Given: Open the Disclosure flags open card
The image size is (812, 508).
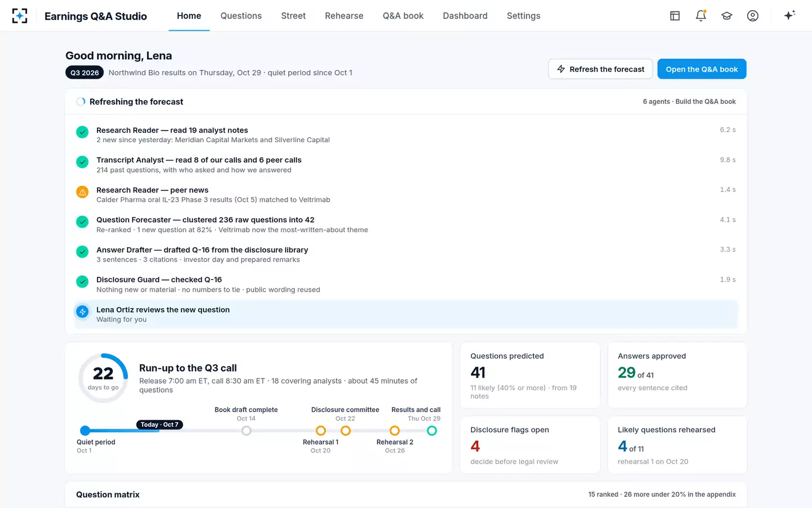Looking at the screenshot, I should point(530,445).
